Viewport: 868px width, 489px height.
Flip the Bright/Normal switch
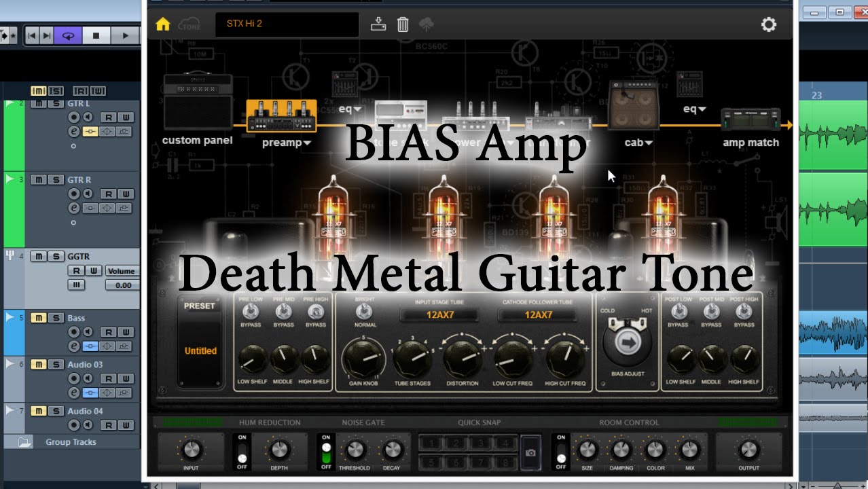click(365, 312)
